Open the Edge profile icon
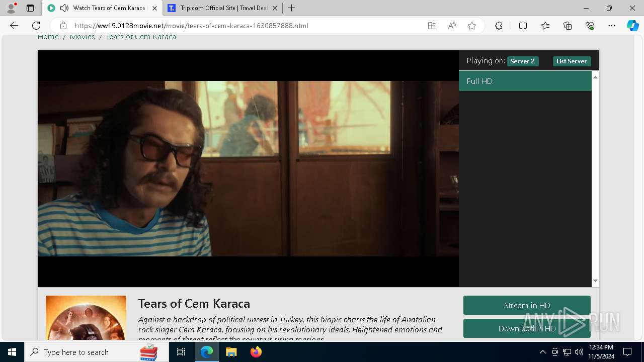Image resolution: width=644 pixels, height=362 pixels. (11, 8)
